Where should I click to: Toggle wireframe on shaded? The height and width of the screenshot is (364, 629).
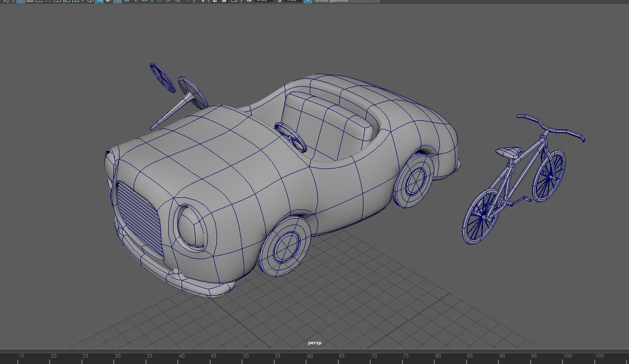click(x=118, y=1)
